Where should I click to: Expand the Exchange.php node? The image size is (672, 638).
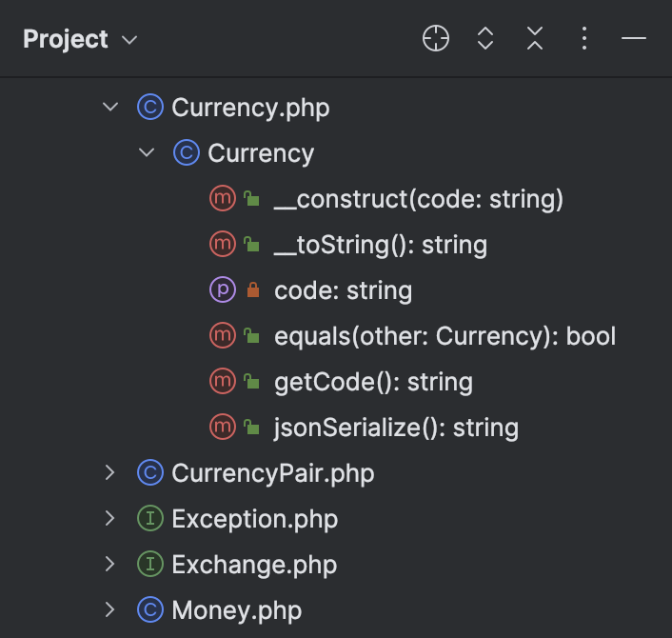(110, 565)
